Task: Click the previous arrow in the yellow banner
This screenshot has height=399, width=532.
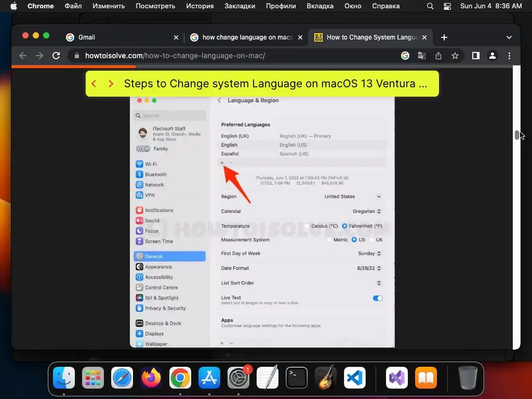Action: (x=94, y=84)
